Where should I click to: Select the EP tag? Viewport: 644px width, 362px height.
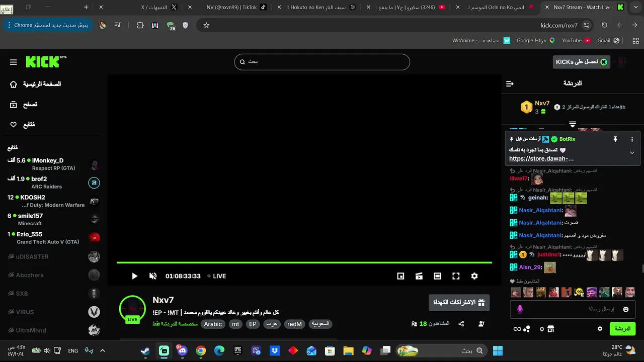point(253,324)
